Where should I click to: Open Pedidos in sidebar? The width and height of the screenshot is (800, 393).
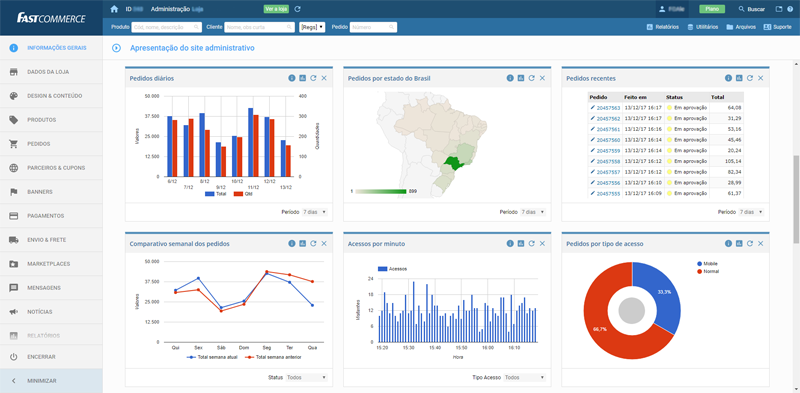[x=51, y=144]
